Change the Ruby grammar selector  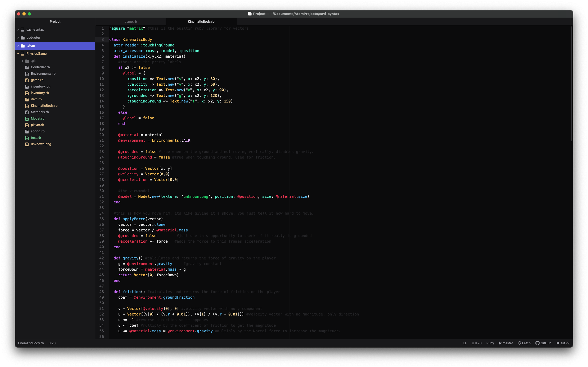point(490,343)
